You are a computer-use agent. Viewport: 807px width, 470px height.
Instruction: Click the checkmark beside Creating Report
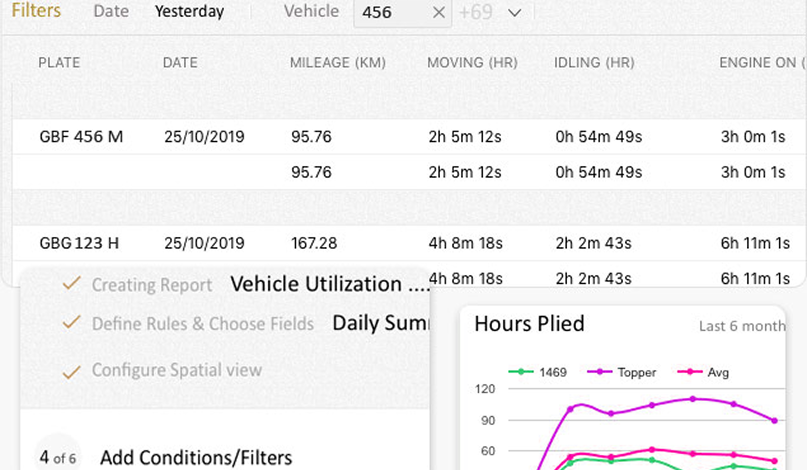[x=71, y=285]
